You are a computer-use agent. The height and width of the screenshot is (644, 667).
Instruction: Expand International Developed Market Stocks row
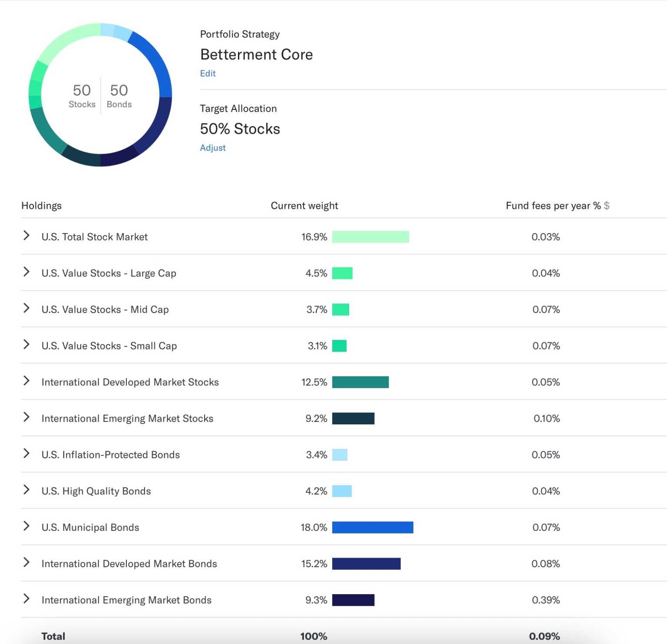tap(26, 381)
